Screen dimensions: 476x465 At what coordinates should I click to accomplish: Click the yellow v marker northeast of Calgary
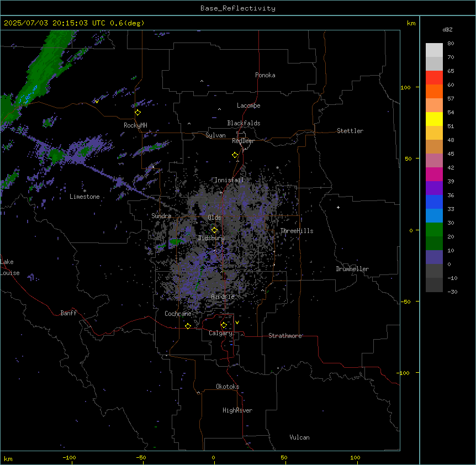[237, 323]
